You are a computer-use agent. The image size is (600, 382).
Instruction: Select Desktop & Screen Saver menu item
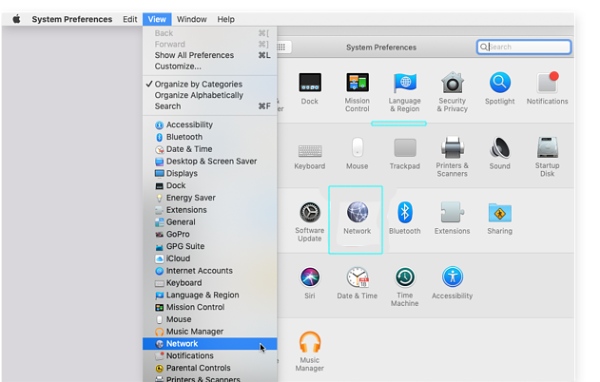(x=210, y=162)
